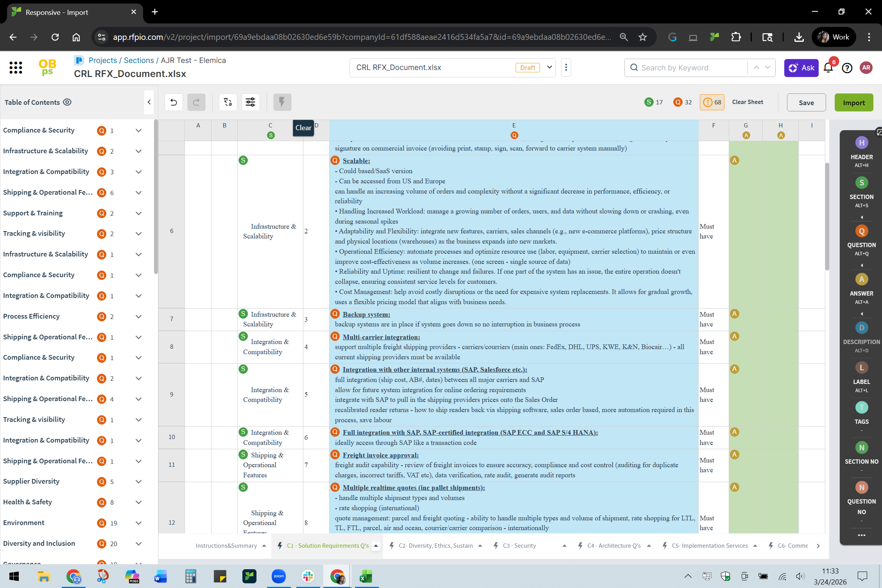The image size is (882, 588).
Task: Open the translate tool icon
Action: [228, 102]
